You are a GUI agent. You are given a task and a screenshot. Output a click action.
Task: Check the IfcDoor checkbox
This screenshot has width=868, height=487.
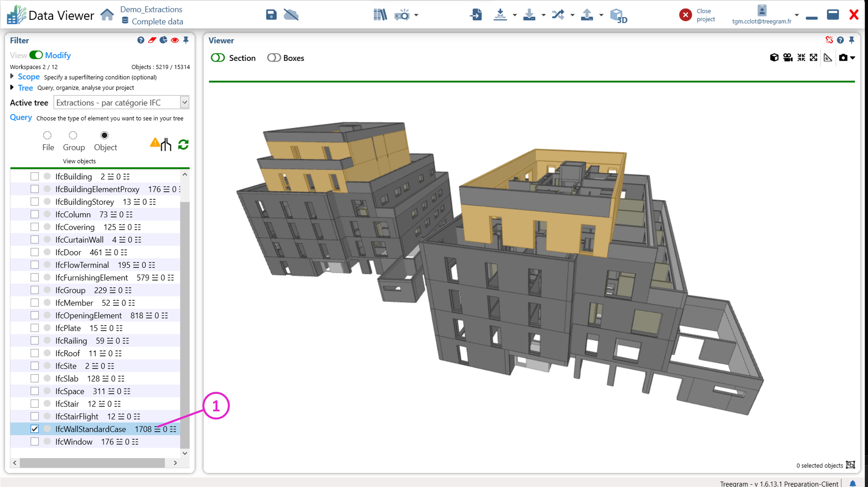pyautogui.click(x=34, y=252)
